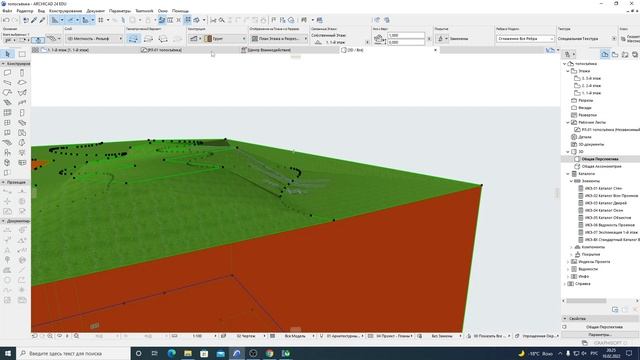Toggle the snap guides toolbar button

click(x=70, y=20)
